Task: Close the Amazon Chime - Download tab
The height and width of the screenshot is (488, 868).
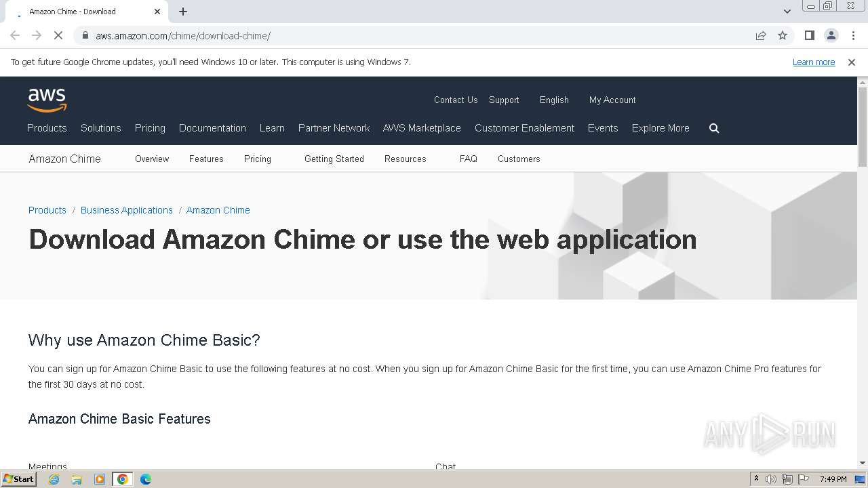Action: click(157, 12)
